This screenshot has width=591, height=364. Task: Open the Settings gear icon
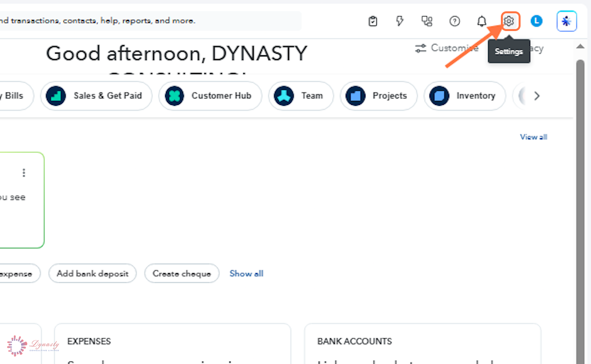click(x=509, y=21)
